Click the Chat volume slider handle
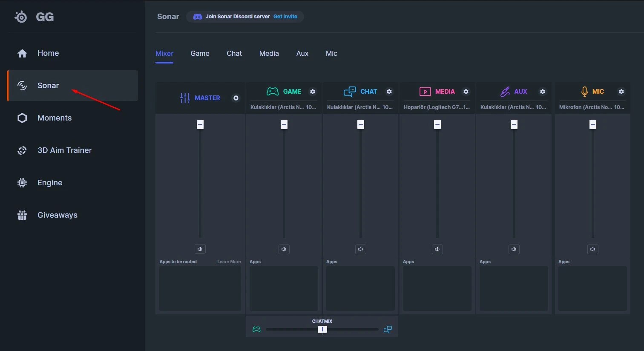This screenshot has height=351, width=644. pyautogui.click(x=361, y=124)
